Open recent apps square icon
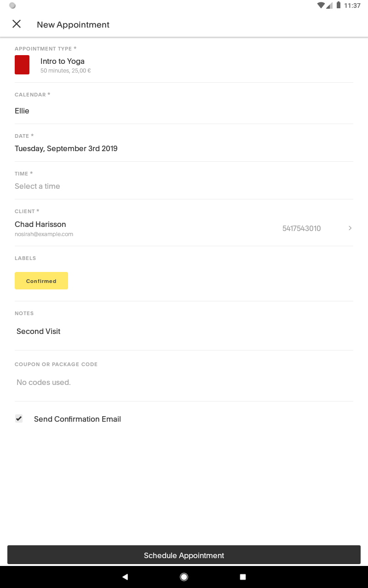This screenshot has width=368, height=588. (243, 577)
